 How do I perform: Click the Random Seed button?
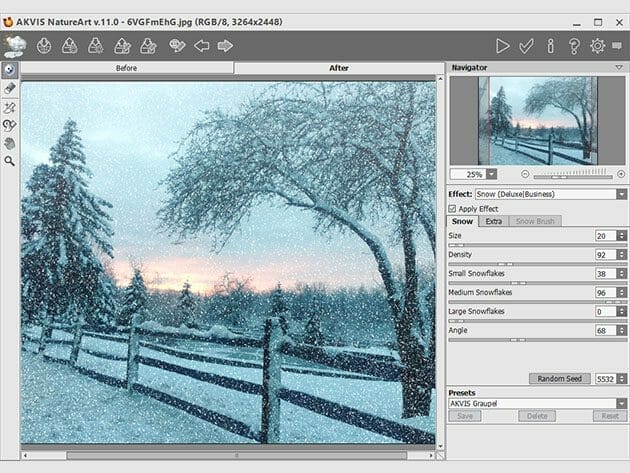click(560, 379)
